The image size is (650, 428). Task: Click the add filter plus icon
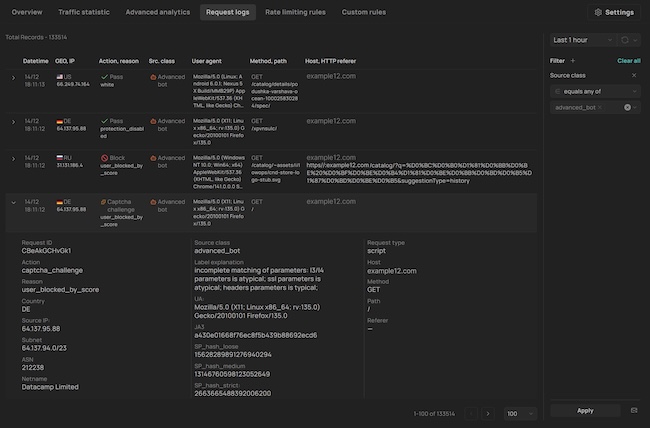tap(573, 60)
